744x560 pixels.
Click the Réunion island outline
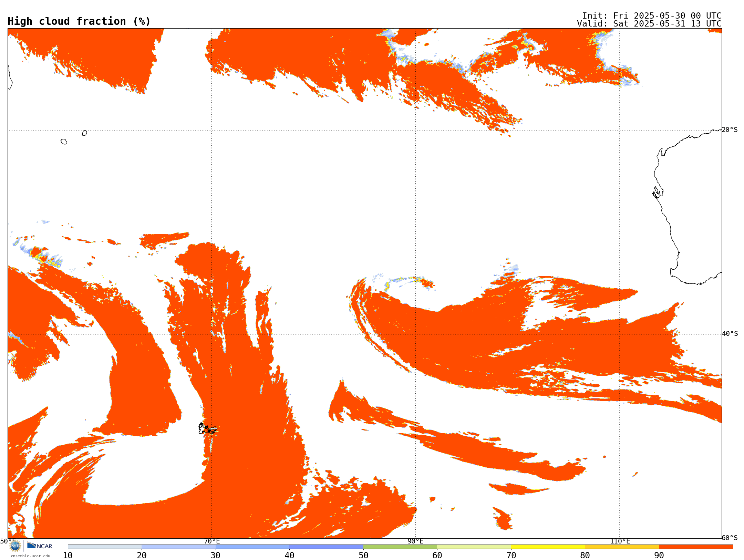[64, 142]
